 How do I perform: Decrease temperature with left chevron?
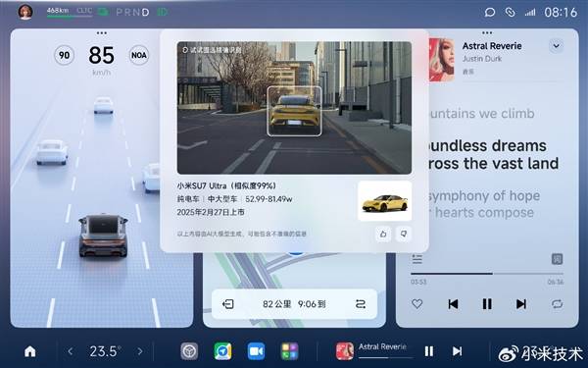(71, 351)
